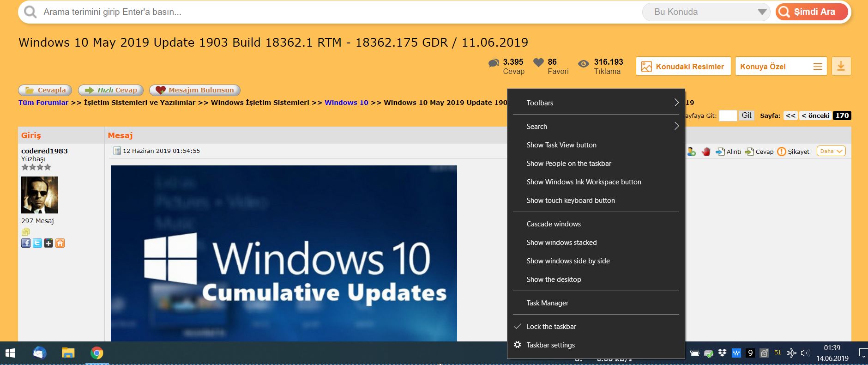Open volume speaker tray icon
This screenshot has width=868, height=365.
pyautogui.click(x=805, y=353)
